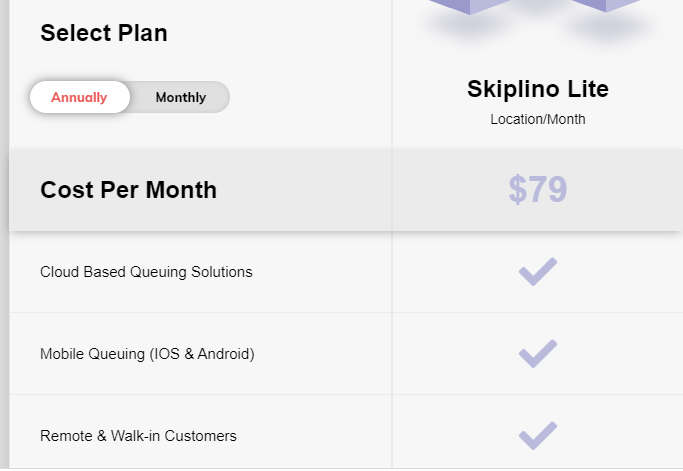Select the Skiplino Lite plan title
683x471 pixels.
[538, 89]
